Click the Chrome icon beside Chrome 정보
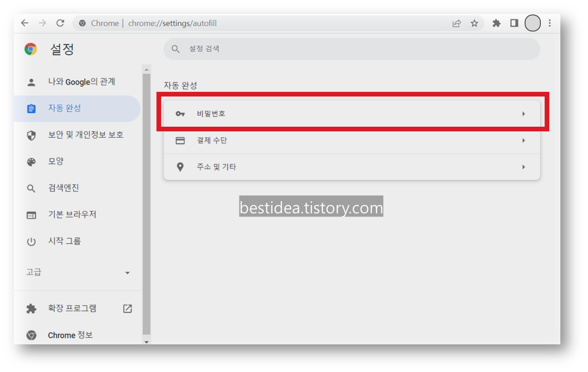 pos(31,335)
